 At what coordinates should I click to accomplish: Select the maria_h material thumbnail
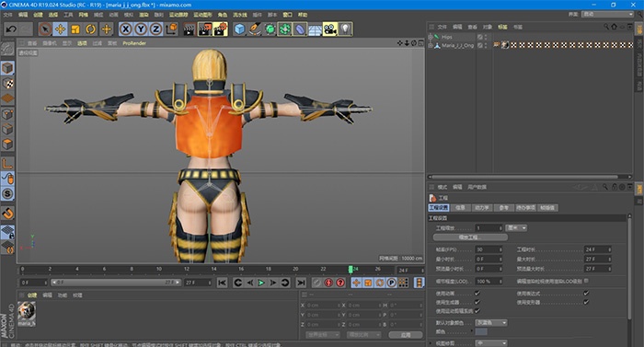[27, 312]
